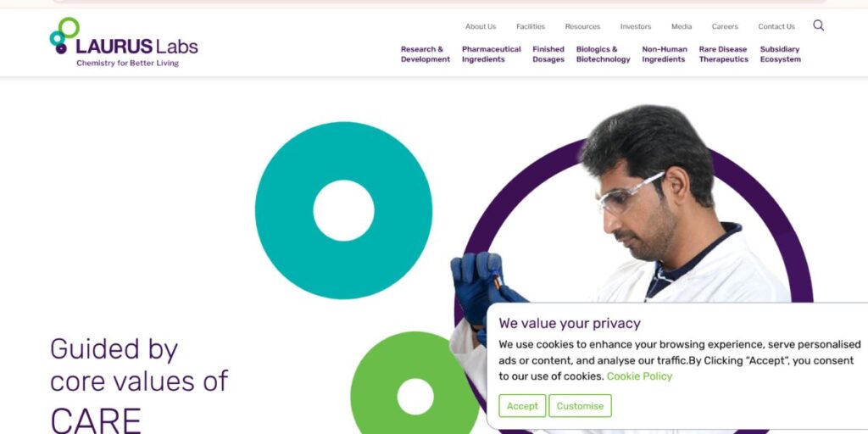The image size is (868, 434).
Task: Open Rare Disease Therapeutics menu
Action: (724, 54)
